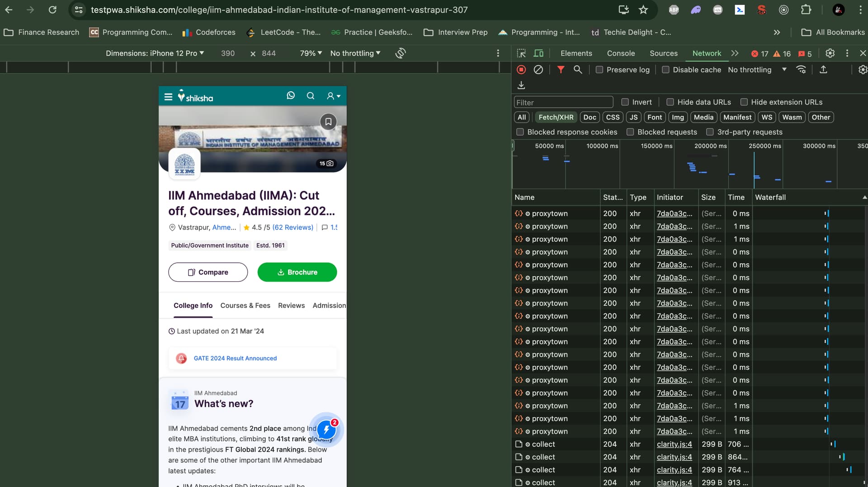Open the GATE 2024 Result Announced link
Image resolution: width=868 pixels, height=487 pixels.
point(235,358)
